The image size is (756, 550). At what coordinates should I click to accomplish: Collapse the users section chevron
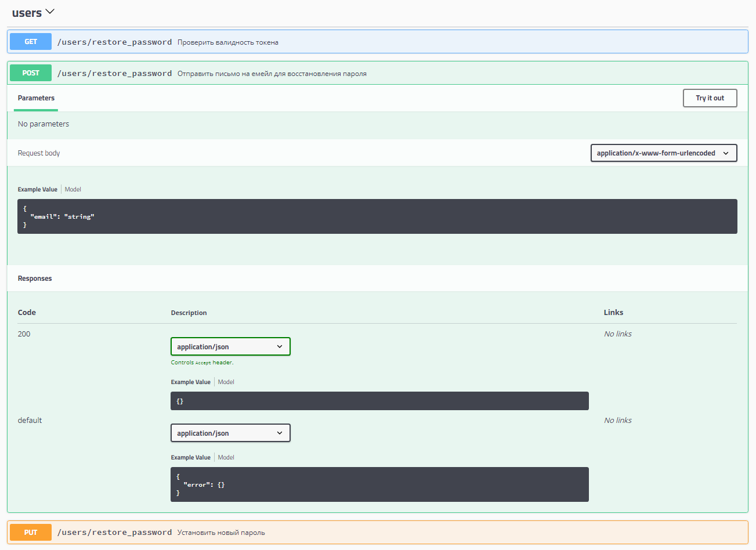tap(50, 12)
